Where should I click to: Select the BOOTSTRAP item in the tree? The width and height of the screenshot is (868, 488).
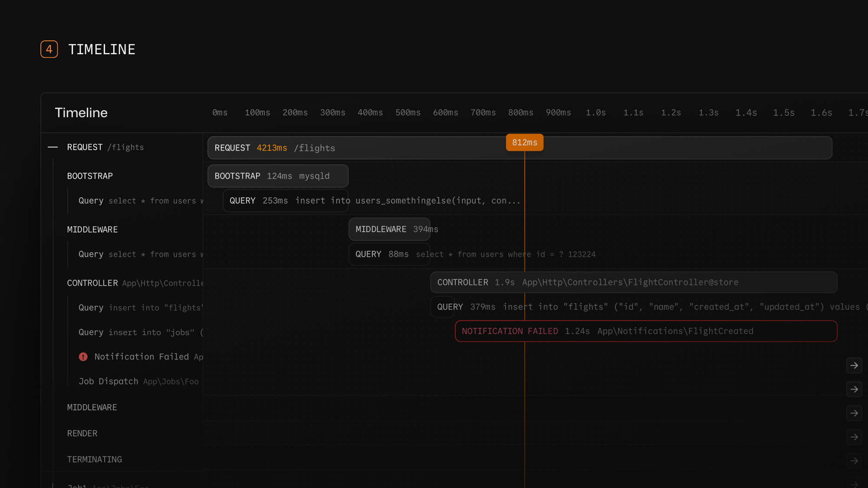[x=90, y=176]
